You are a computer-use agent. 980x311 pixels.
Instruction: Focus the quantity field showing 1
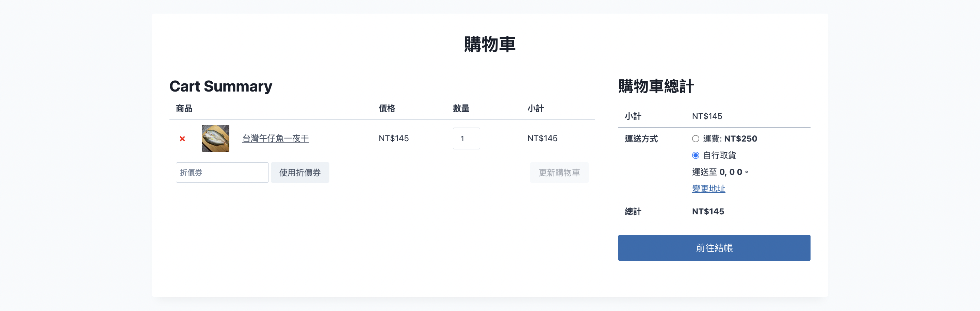pos(466,138)
